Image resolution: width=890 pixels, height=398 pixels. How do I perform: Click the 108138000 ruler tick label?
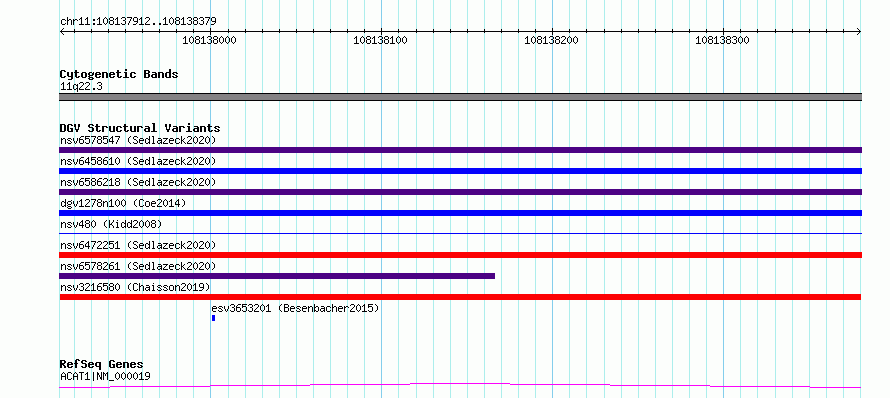click(x=209, y=40)
